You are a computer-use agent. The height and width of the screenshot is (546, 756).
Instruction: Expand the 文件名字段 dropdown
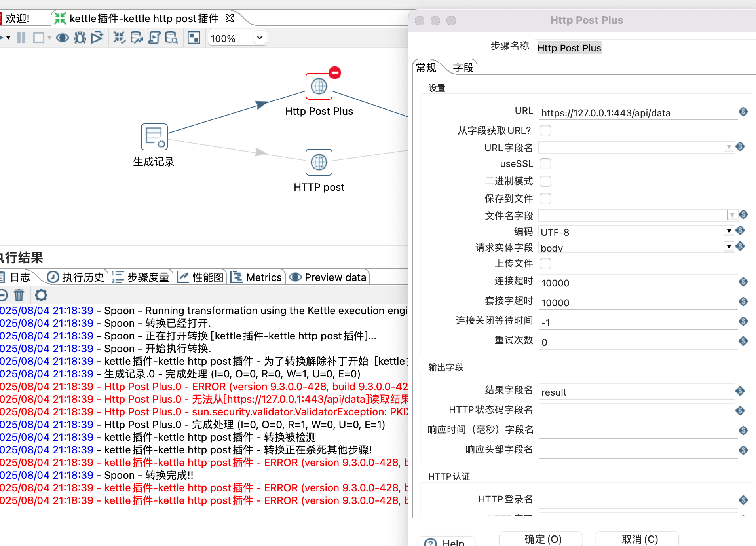coord(732,215)
